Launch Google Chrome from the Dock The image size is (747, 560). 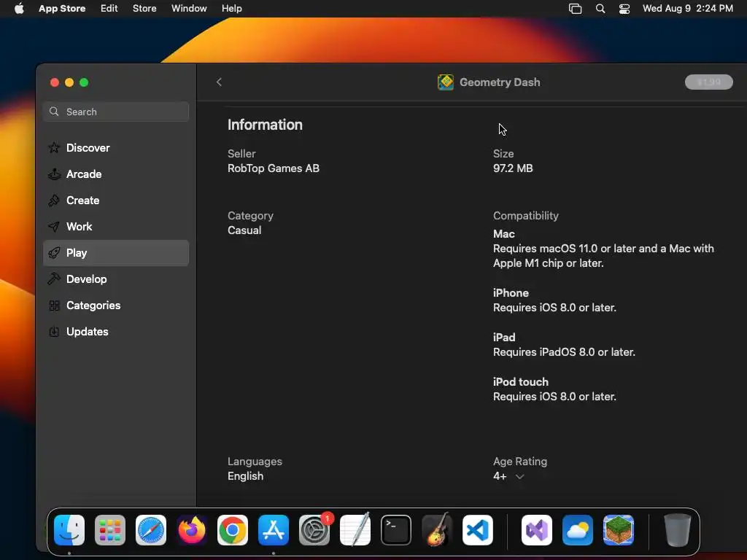233,530
